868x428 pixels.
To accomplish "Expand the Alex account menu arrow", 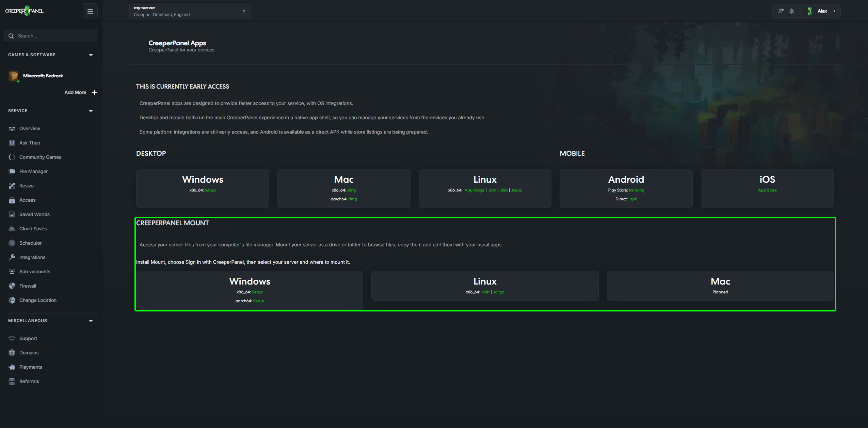I will (x=834, y=11).
